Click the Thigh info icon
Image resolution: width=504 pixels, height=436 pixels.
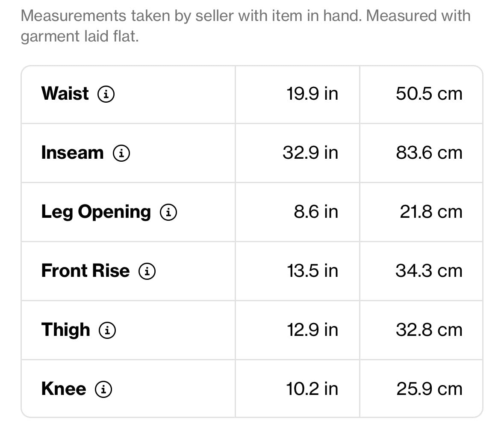pos(107,330)
